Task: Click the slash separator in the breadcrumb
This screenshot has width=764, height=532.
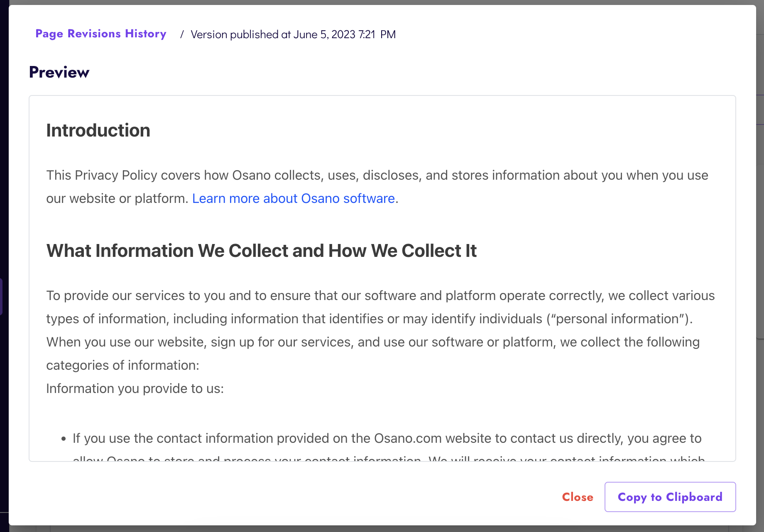Action: click(182, 34)
